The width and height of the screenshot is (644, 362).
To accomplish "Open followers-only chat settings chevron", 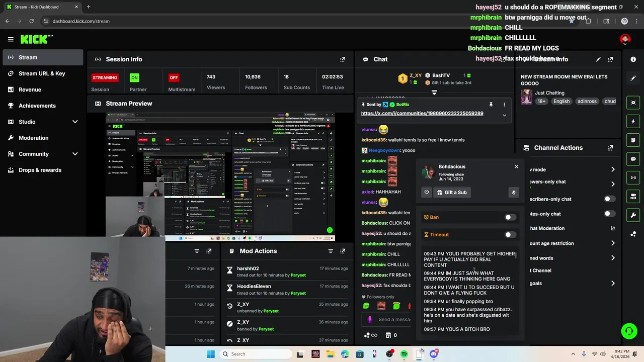I will coord(613,184).
